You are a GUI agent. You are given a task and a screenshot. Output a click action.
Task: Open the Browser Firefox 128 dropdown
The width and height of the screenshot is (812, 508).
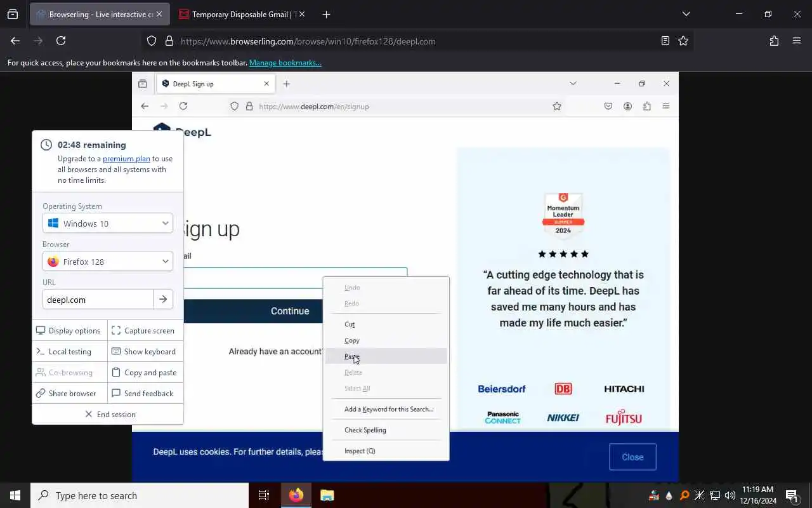[108, 262]
